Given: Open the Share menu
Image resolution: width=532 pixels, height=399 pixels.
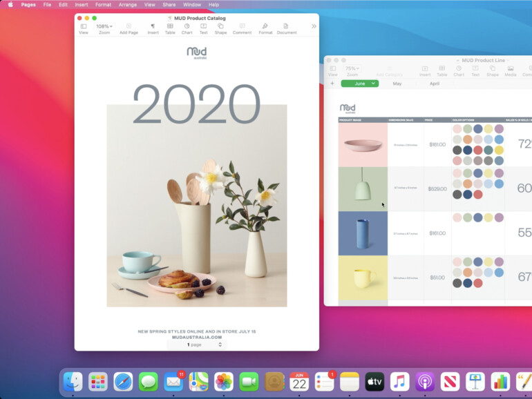Looking at the screenshot, I should [169, 5].
